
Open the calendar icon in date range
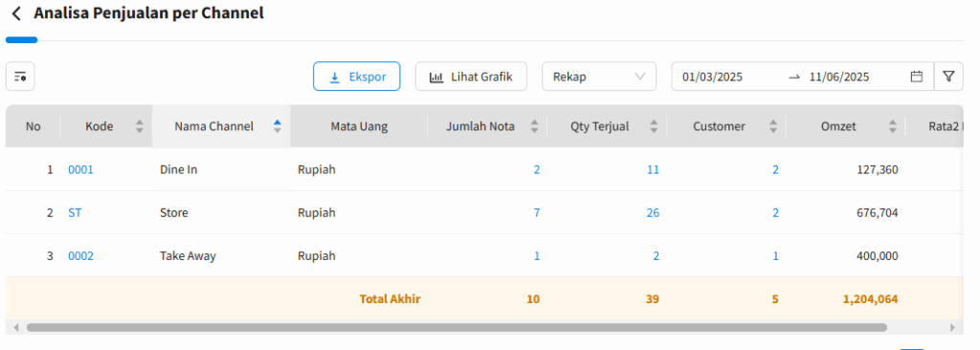(916, 77)
